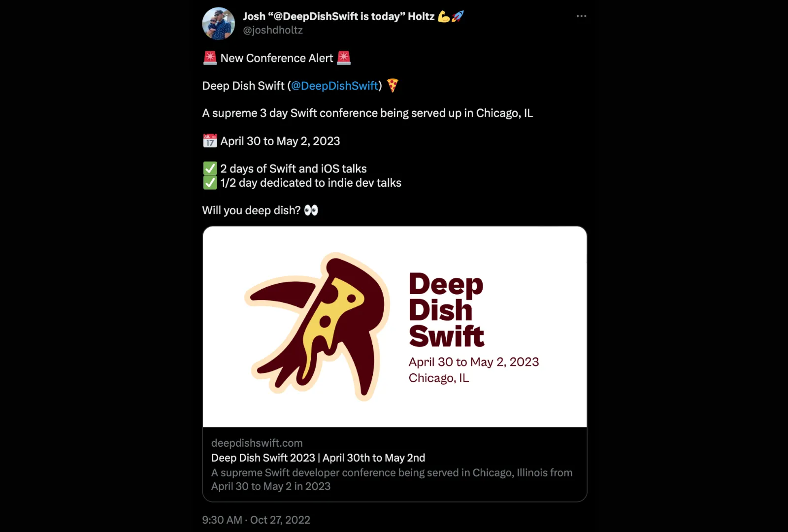Open Josh Holtz's profile avatar

(x=218, y=23)
